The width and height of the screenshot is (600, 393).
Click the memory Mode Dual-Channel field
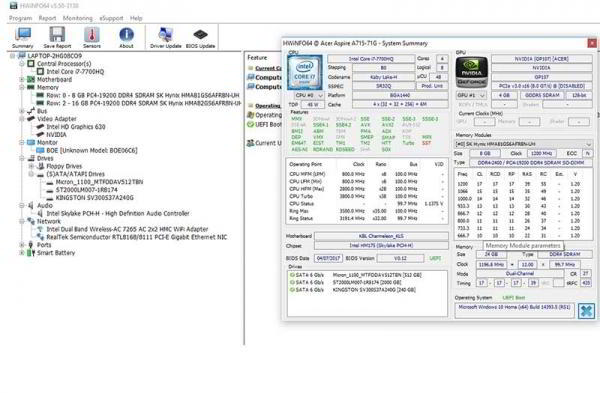pyautogui.click(x=520, y=274)
